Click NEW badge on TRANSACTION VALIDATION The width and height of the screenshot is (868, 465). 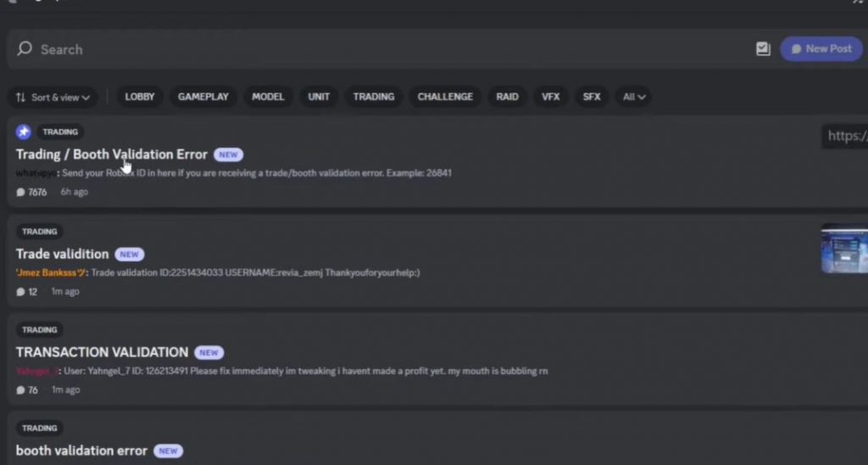(209, 352)
